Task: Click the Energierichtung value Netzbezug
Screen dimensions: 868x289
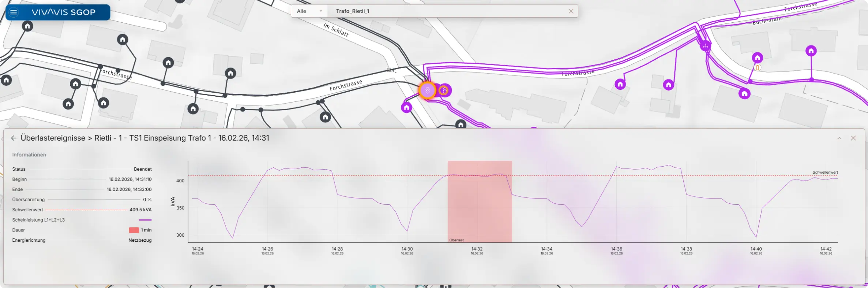Action: (140, 240)
